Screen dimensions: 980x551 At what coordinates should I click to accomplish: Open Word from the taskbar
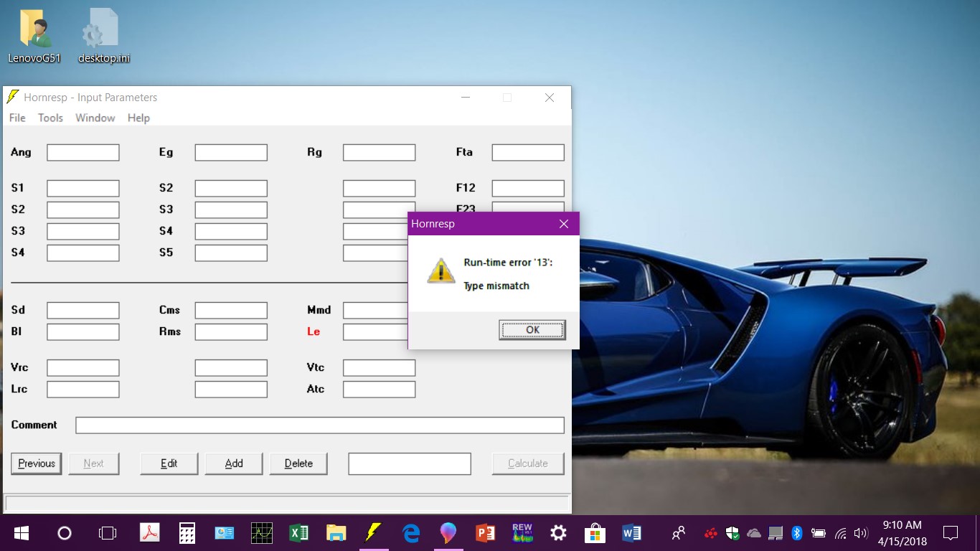click(631, 533)
